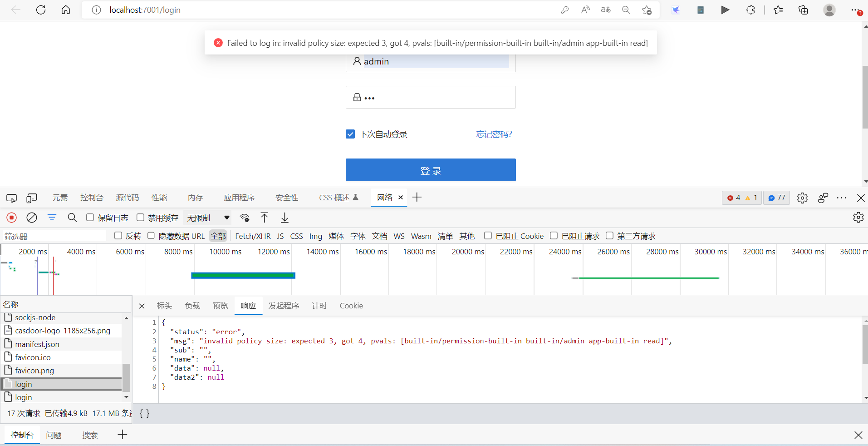The image size is (868, 446).
Task: Import HAR file via upload arrow
Action: coord(264,218)
